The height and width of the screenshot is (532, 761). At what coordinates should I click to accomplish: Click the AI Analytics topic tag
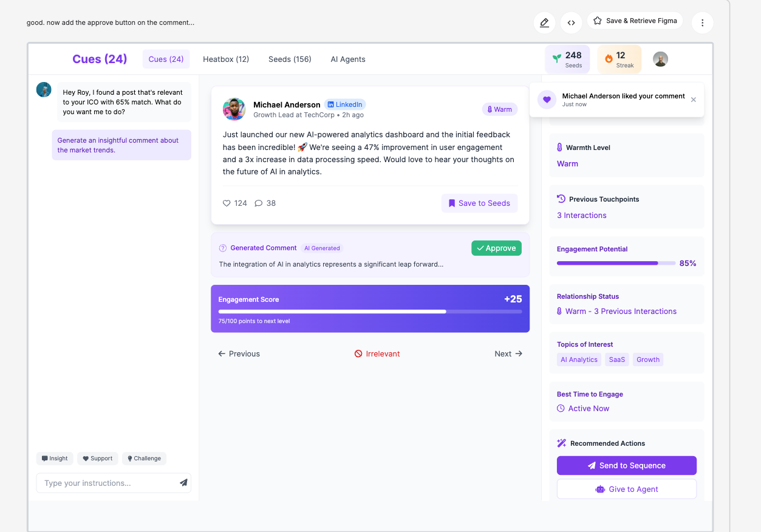pos(579,360)
